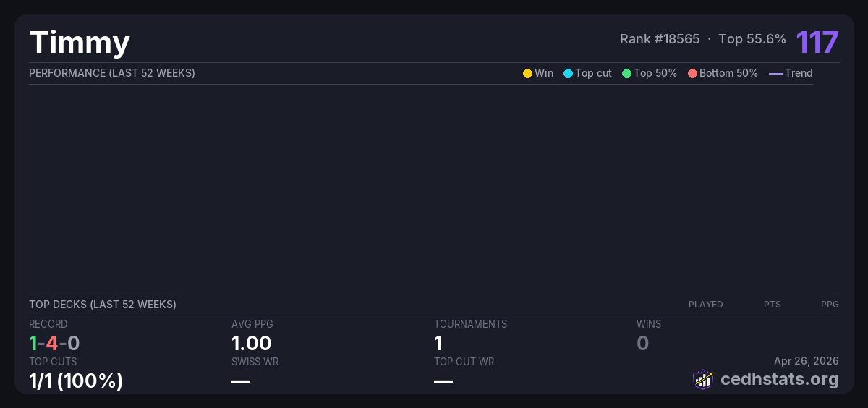This screenshot has width=868, height=408.
Task: Select the player name Timmy
Action: tap(80, 42)
